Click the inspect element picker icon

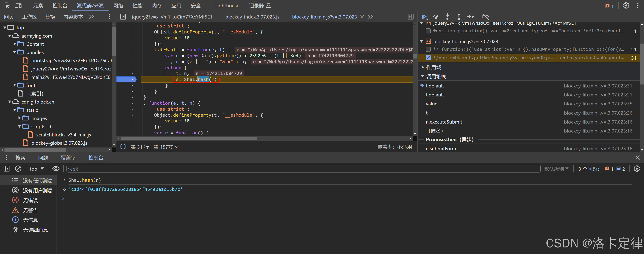(x=7, y=5)
